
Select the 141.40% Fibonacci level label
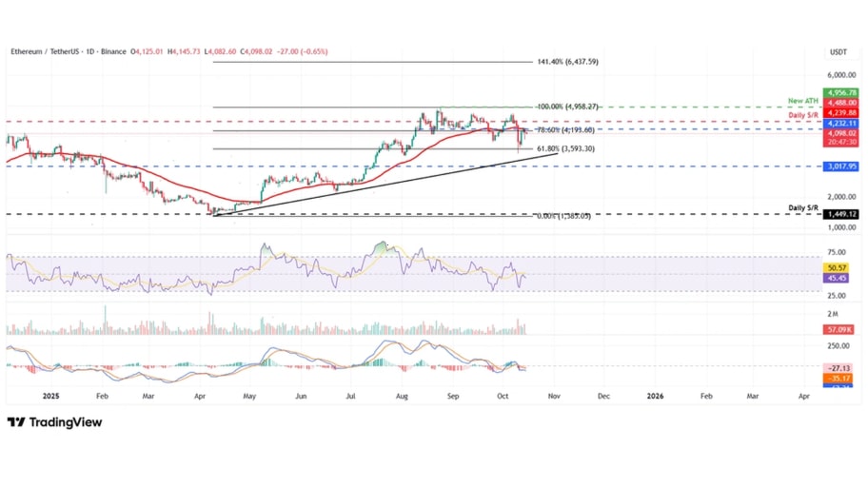click(565, 62)
